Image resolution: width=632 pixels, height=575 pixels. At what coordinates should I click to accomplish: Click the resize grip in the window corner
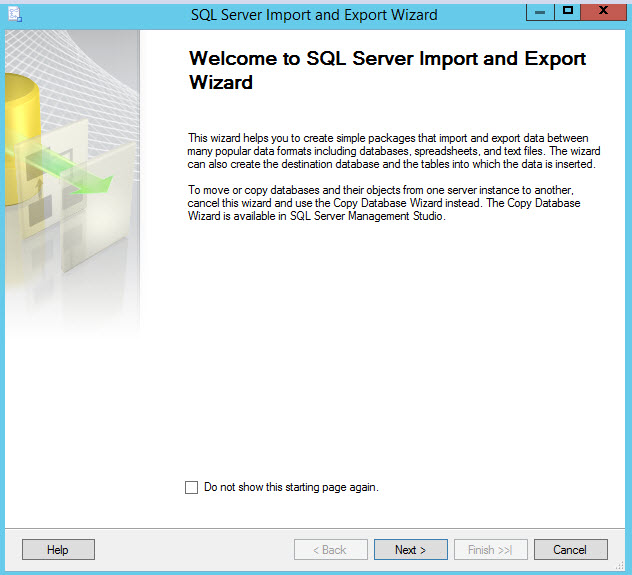click(620, 565)
